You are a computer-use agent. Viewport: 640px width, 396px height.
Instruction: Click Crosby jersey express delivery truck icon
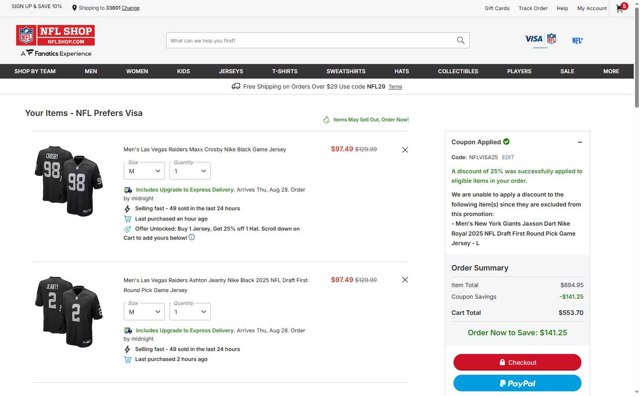pos(128,190)
